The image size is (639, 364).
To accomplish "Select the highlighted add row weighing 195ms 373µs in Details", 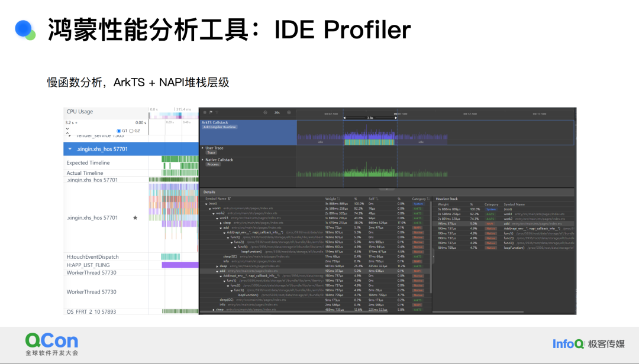I will click(x=315, y=271).
